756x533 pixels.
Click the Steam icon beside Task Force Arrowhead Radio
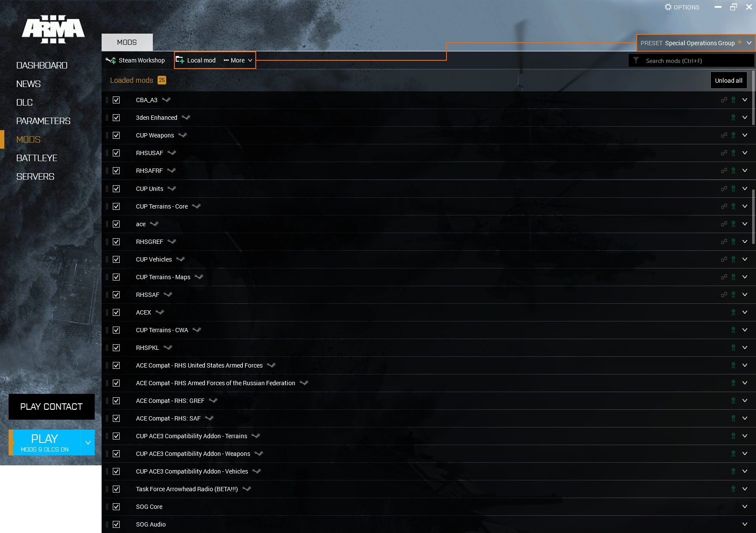(247, 489)
